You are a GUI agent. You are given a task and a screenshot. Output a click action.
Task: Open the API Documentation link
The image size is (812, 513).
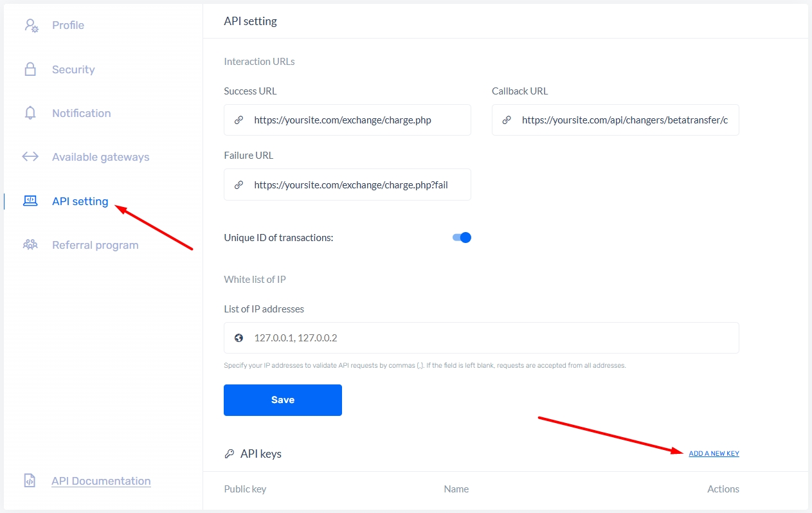click(x=101, y=481)
